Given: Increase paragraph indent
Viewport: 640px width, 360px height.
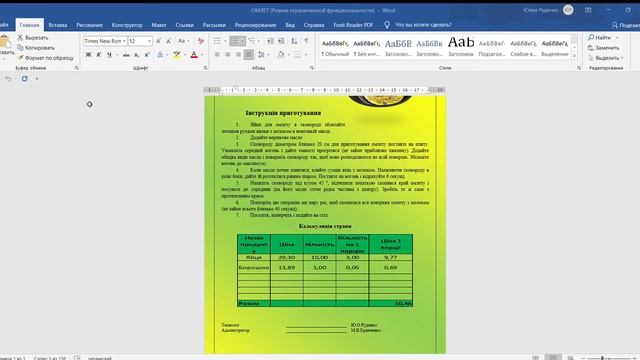Looking at the screenshot, I should (x=281, y=41).
